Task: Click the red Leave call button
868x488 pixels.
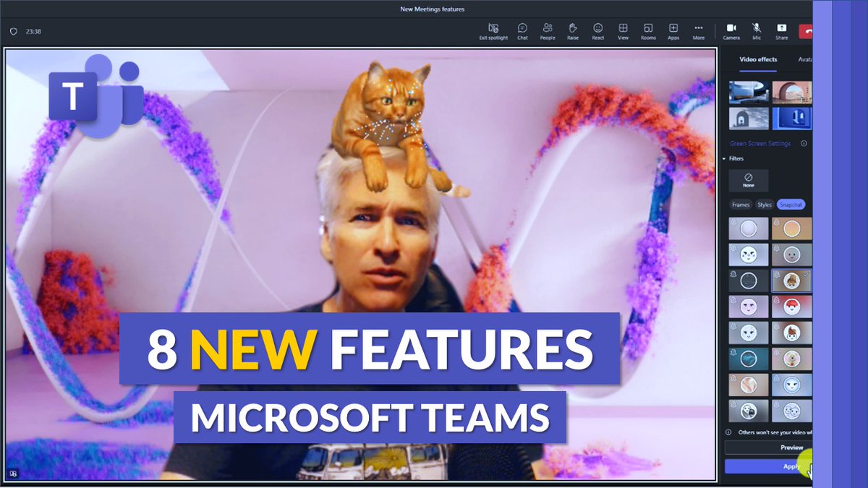Action: click(806, 31)
